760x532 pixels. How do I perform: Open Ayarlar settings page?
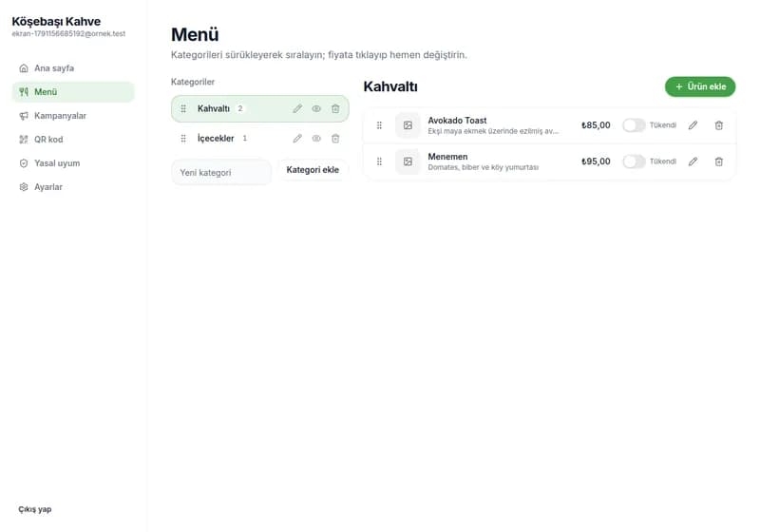click(73, 187)
